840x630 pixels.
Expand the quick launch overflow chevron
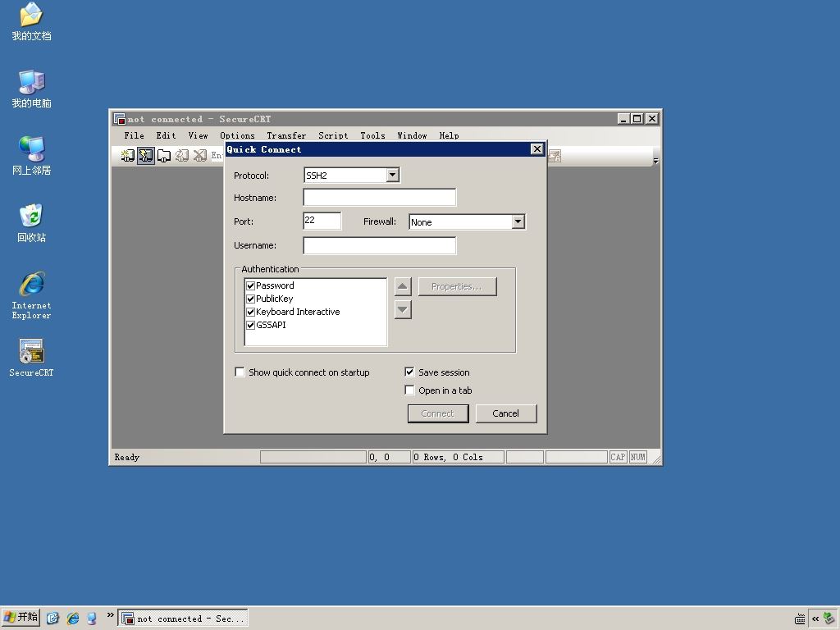(111, 615)
